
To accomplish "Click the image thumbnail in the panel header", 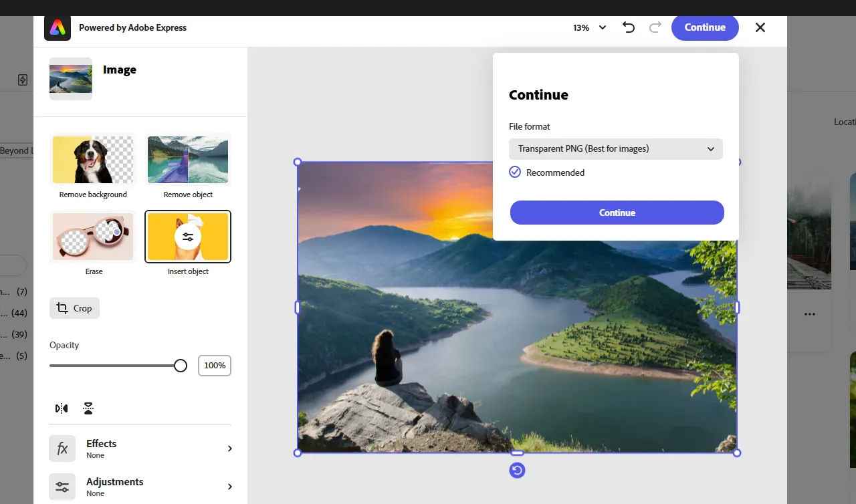I will 71,79.
